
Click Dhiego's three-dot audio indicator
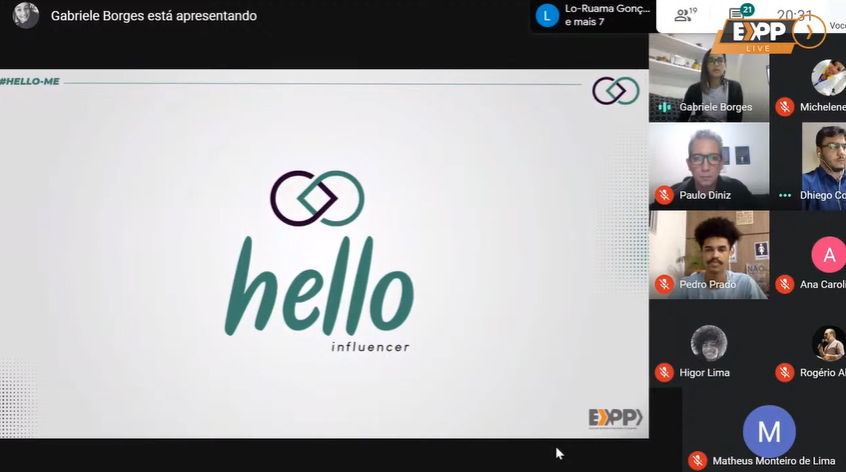pos(784,195)
